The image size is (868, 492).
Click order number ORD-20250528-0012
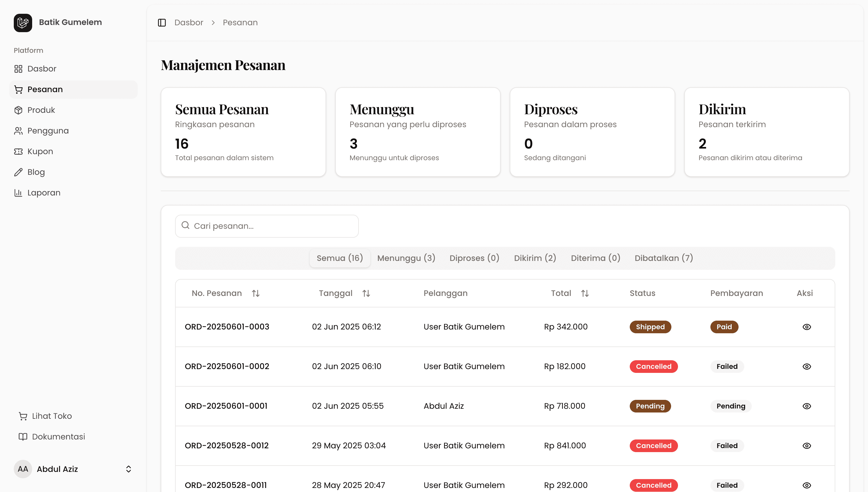point(227,446)
